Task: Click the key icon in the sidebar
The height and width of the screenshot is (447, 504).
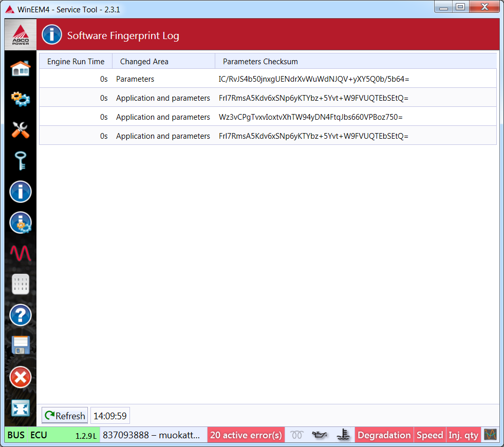Action: (x=21, y=161)
